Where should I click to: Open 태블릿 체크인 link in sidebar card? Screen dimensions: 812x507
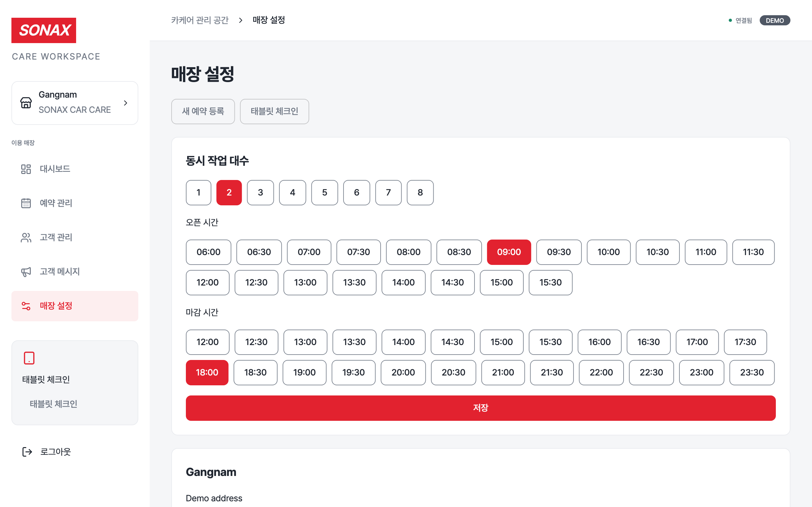(x=54, y=404)
